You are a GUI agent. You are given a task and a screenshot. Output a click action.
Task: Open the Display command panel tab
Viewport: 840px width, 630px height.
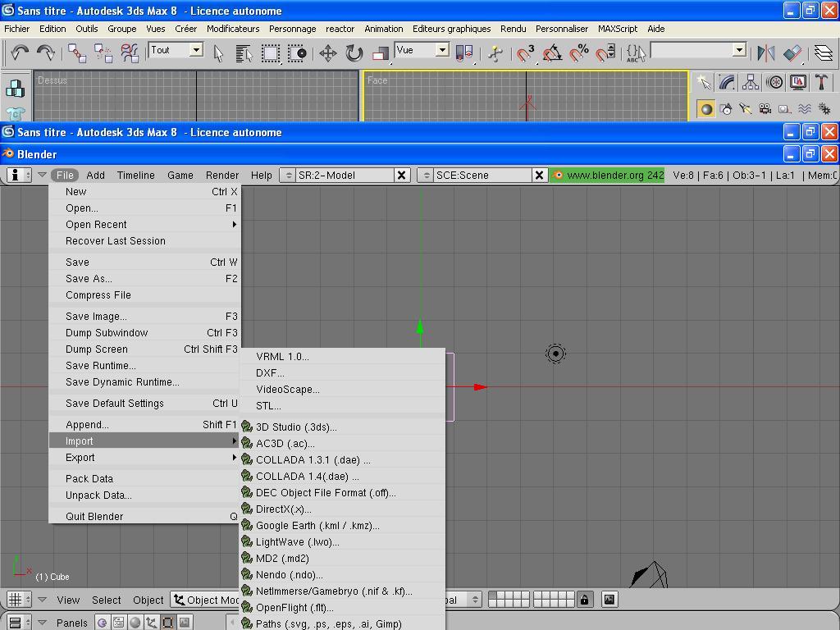coord(798,83)
